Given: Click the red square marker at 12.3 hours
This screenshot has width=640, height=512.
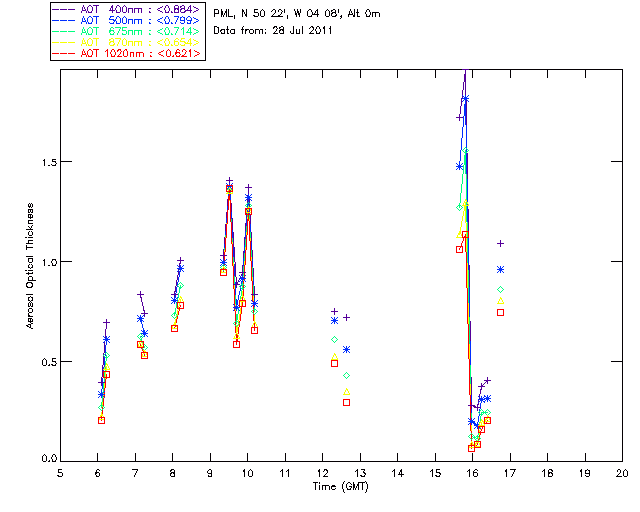Looking at the screenshot, I should [334, 363].
